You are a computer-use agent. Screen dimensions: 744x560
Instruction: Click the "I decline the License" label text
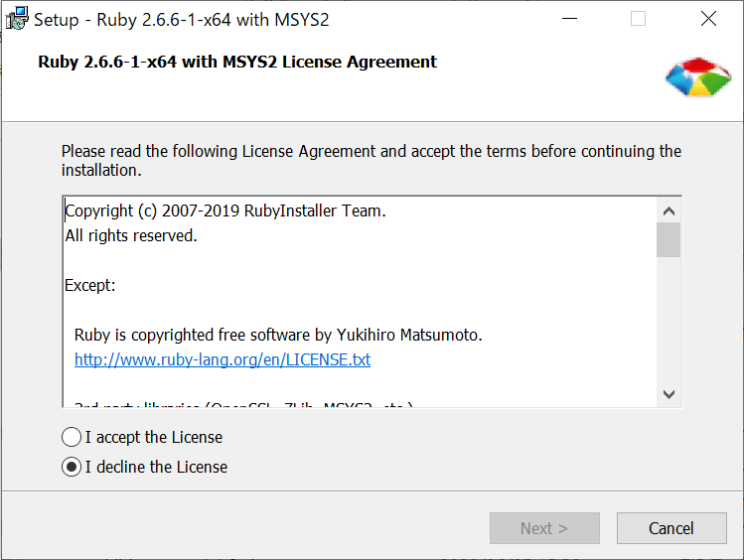156,467
